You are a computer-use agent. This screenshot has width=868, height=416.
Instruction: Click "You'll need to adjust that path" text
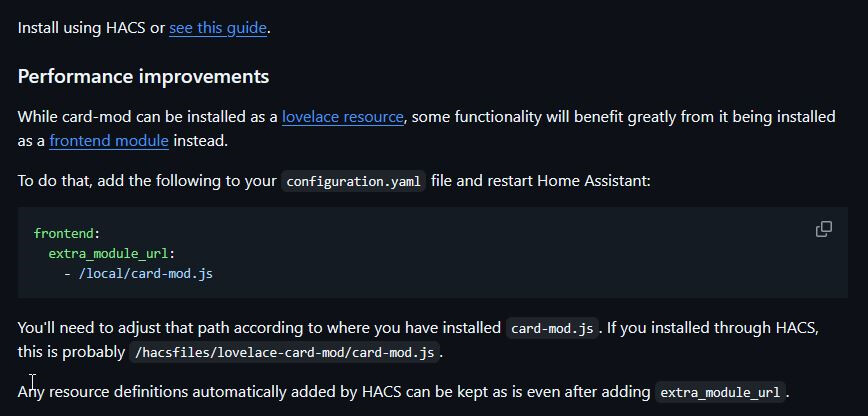tap(123, 328)
